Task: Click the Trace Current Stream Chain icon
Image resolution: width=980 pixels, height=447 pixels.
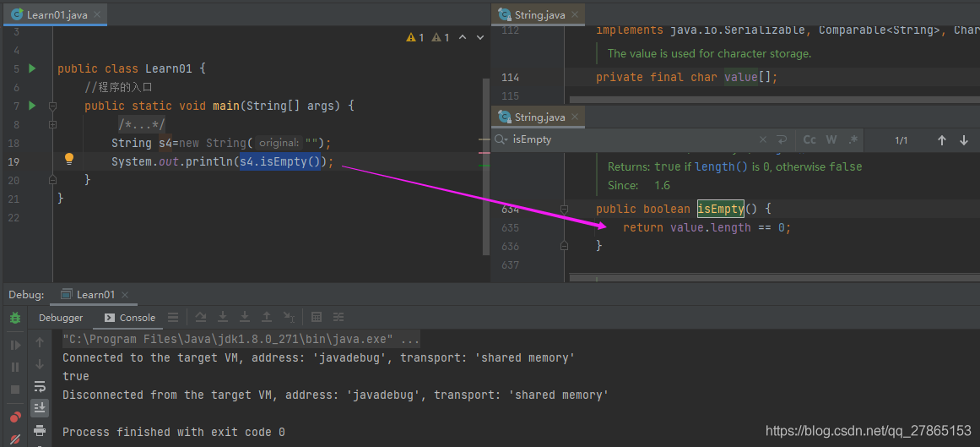Action: pyautogui.click(x=338, y=317)
